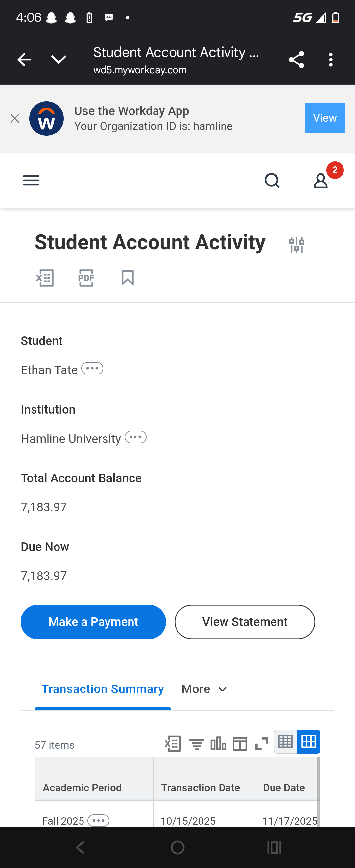Open related actions for Hamline University
Viewport: 355px width, 868px height.
pos(135,437)
